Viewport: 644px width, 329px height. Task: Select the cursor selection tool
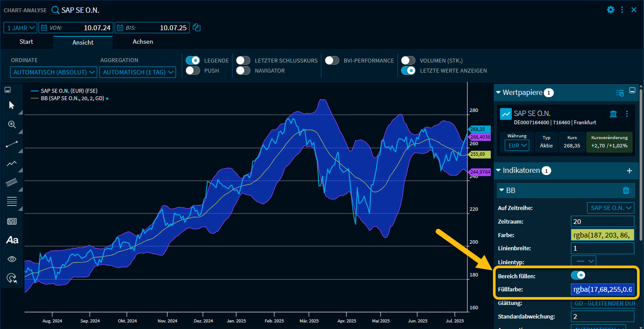[12, 105]
